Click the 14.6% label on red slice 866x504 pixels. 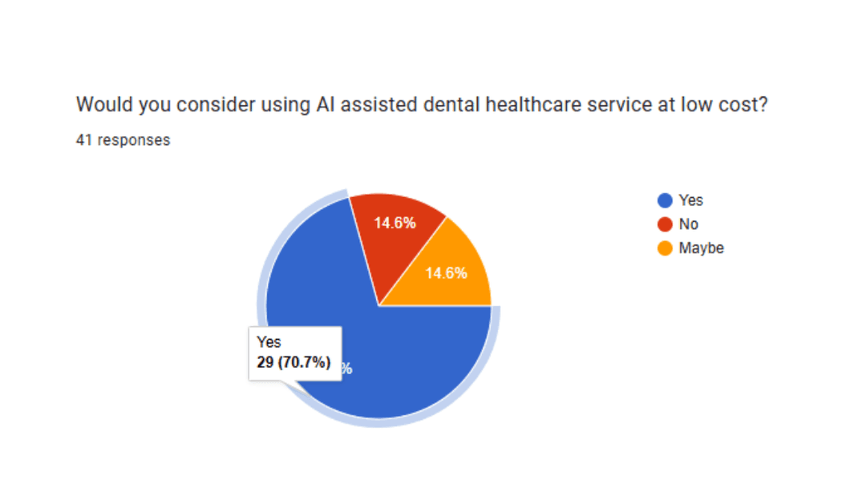point(395,224)
